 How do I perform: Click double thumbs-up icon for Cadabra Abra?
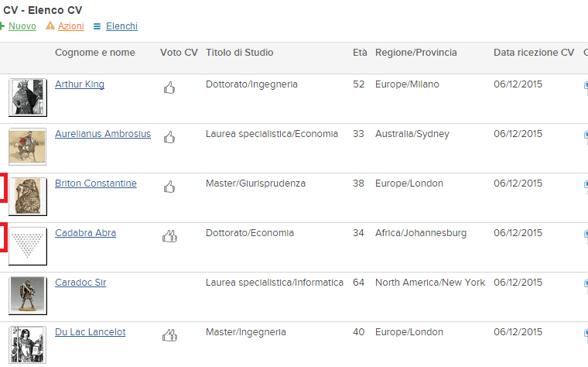[169, 236]
